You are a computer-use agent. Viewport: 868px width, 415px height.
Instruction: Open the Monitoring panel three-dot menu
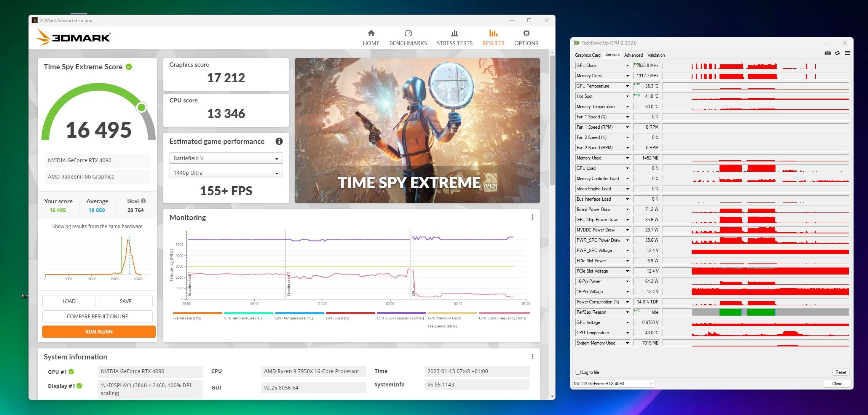[532, 217]
